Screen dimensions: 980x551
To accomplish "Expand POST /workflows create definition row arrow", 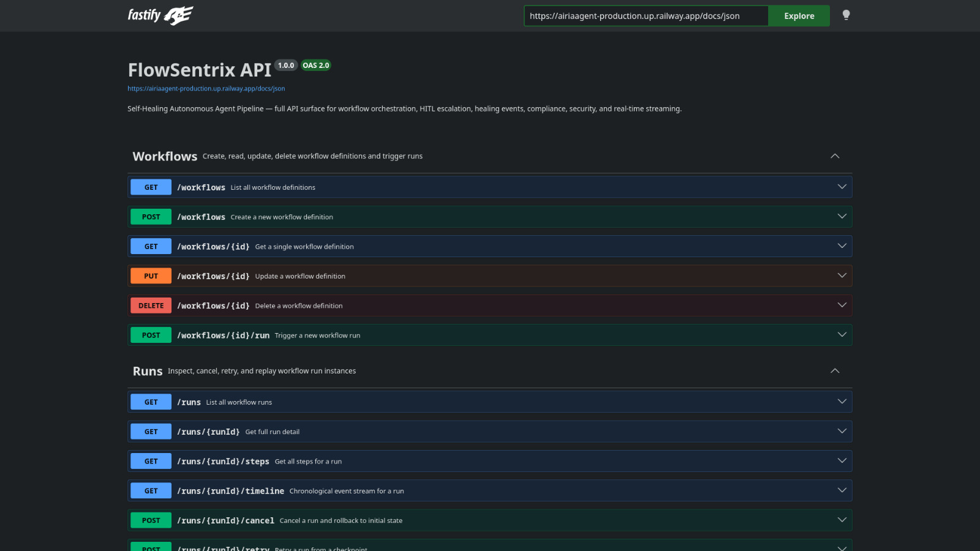I will tap(842, 216).
